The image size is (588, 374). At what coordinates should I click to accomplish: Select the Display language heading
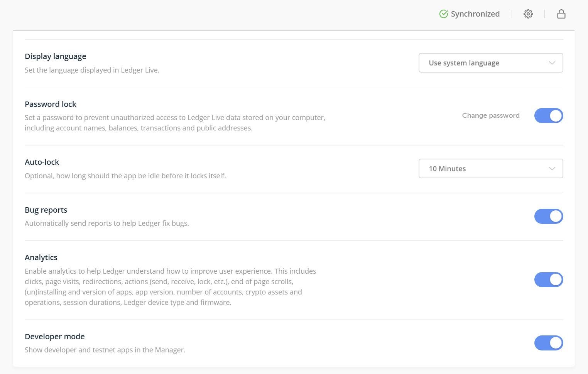[56, 56]
